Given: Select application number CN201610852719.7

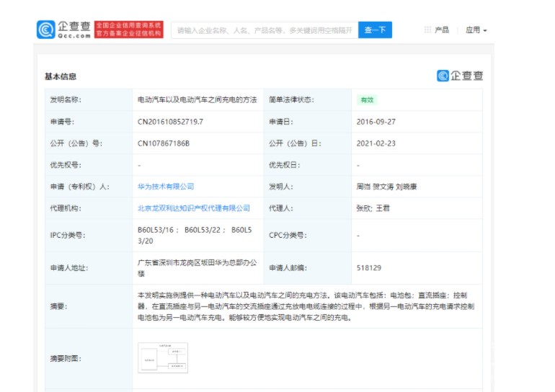Looking at the screenshot, I should pyautogui.click(x=170, y=122).
